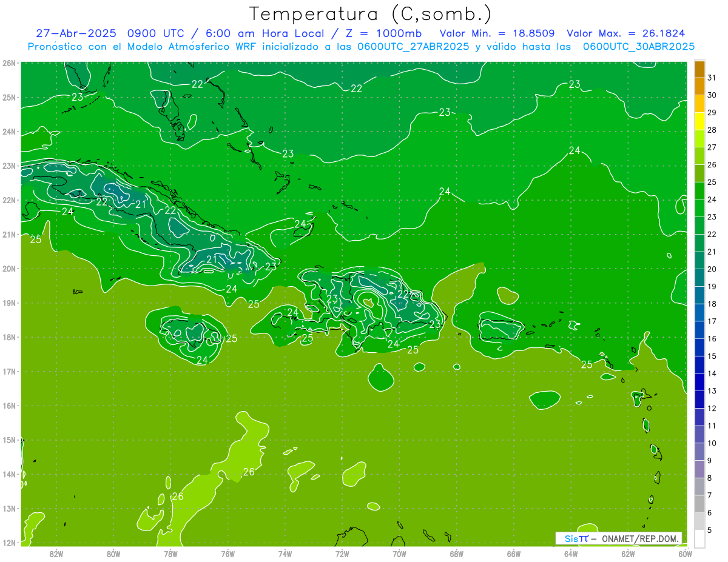Viewport: 728px width, 562px height.
Task: Select the '27-Abr-2025' date text
Action: [76, 33]
